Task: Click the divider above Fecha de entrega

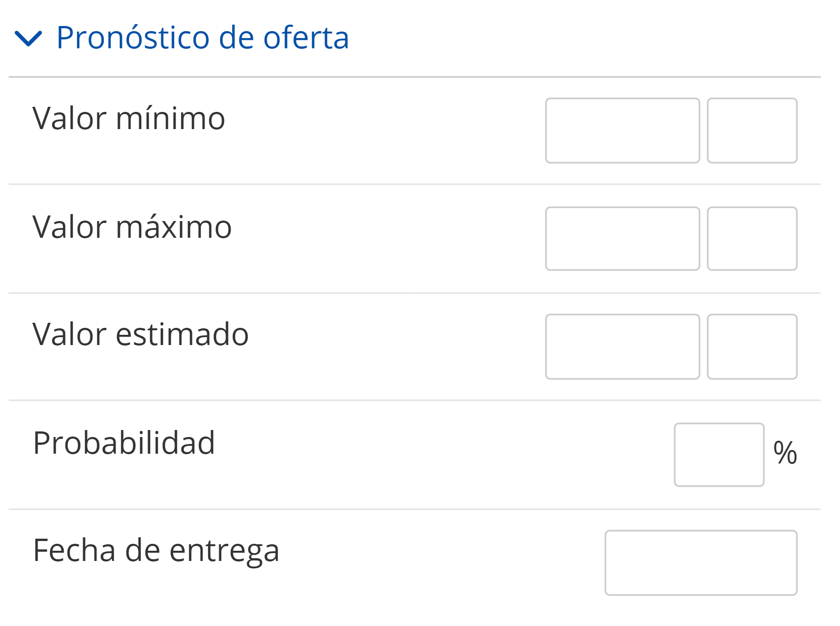Action: pyautogui.click(x=414, y=509)
